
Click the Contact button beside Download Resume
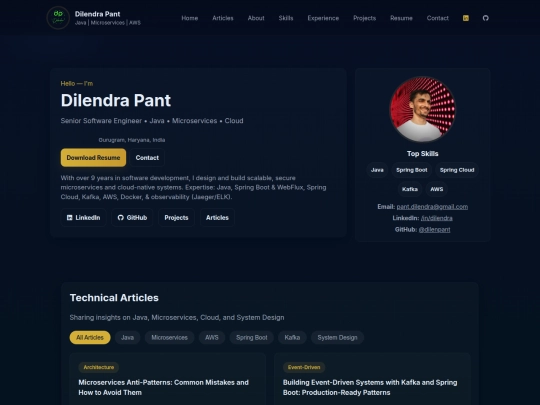point(147,158)
